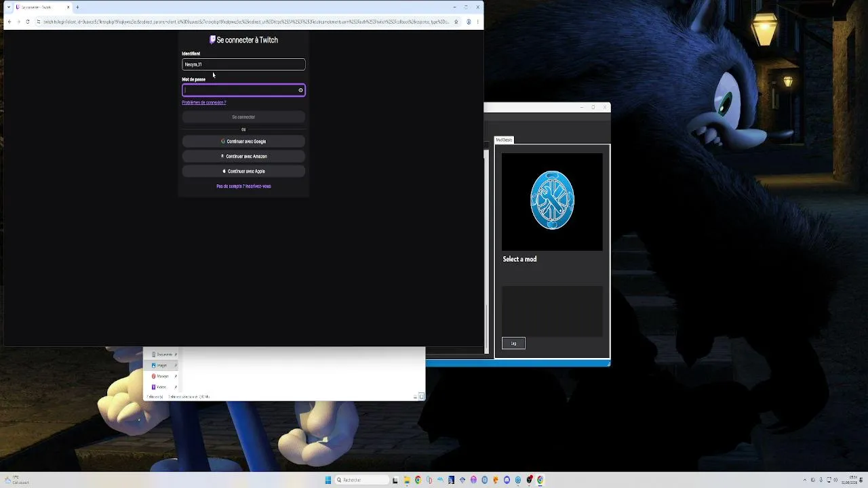The image size is (868, 488).
Task: Click the mod logo thumbnail image
Action: coord(552,201)
